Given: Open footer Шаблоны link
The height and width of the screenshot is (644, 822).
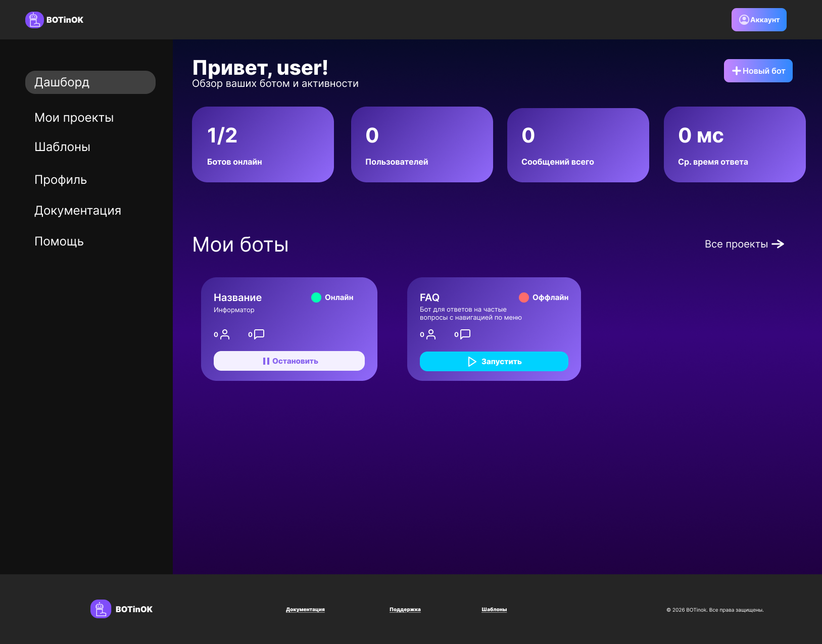Looking at the screenshot, I should pos(494,610).
